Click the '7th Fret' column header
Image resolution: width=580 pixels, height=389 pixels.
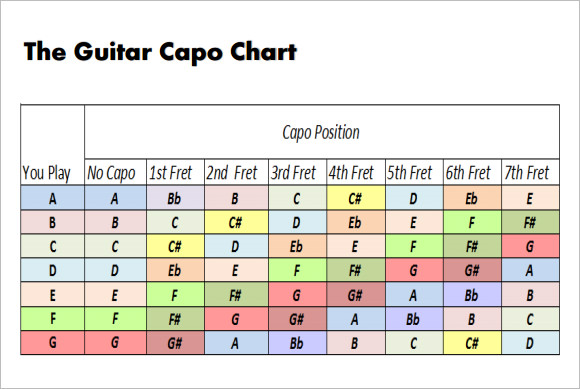tap(530, 173)
